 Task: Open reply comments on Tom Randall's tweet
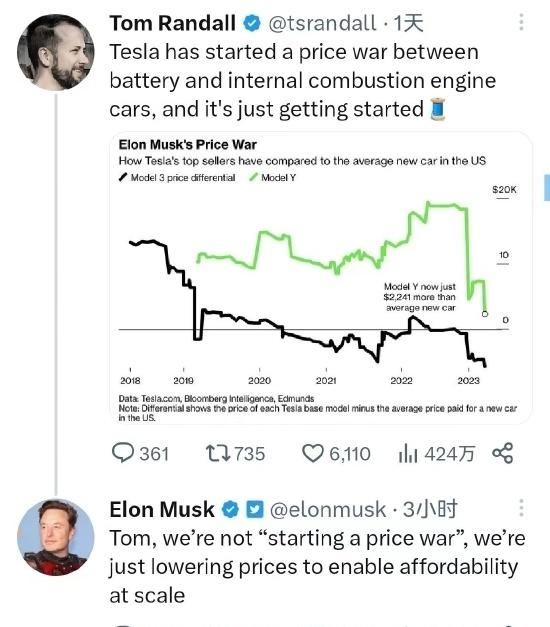[x=140, y=454]
